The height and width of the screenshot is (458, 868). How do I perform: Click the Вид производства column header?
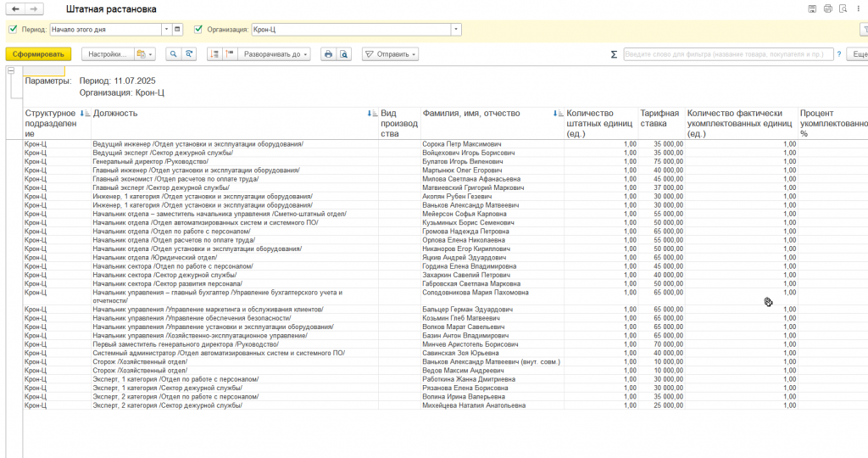click(x=400, y=123)
